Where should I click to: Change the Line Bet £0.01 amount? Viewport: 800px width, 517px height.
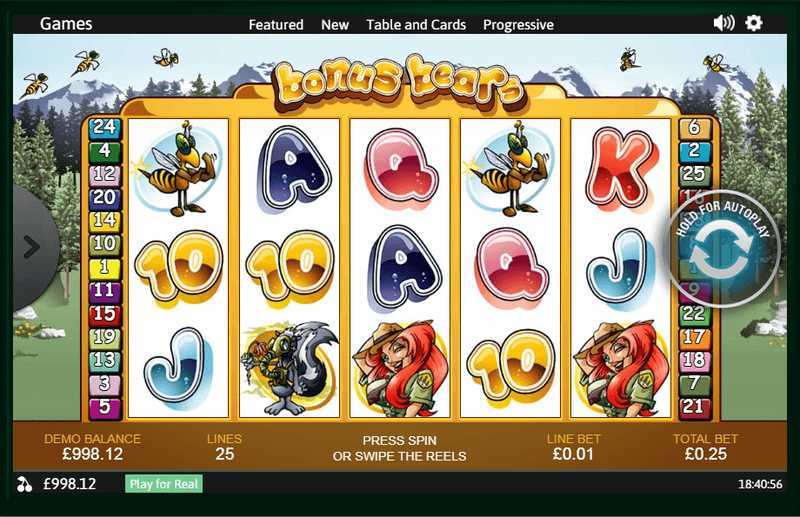573,454
